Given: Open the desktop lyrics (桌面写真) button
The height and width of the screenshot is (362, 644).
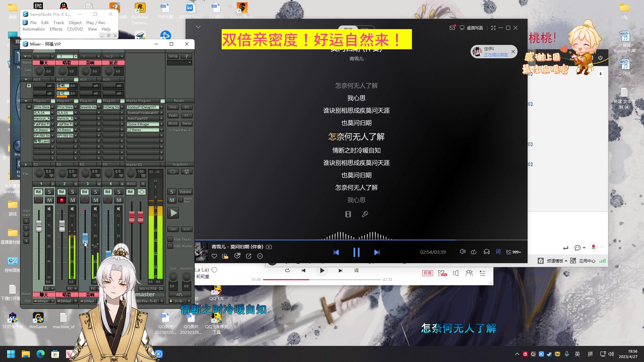Looking at the screenshot, I should [471, 28].
